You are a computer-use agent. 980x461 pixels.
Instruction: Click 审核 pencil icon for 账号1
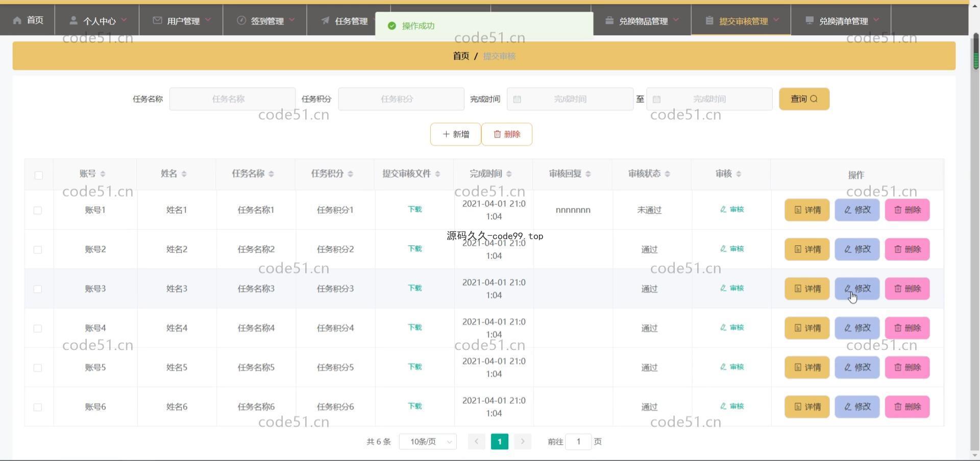tap(723, 209)
